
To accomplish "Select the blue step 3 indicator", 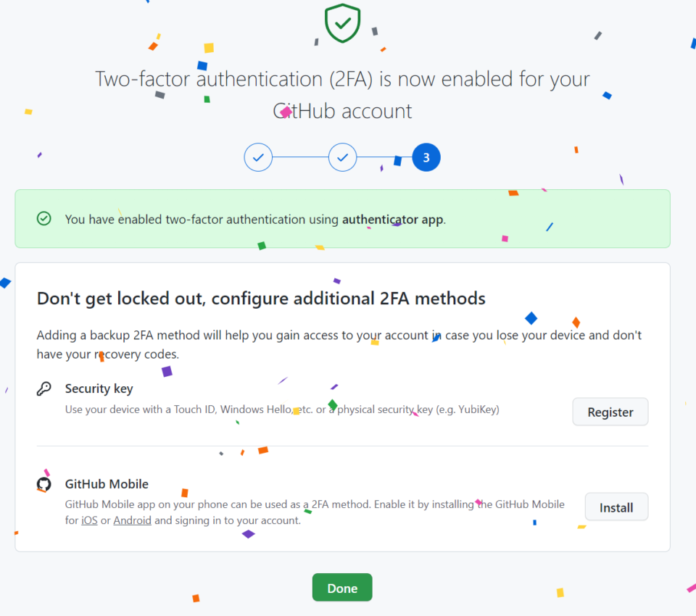I will pyautogui.click(x=426, y=157).
